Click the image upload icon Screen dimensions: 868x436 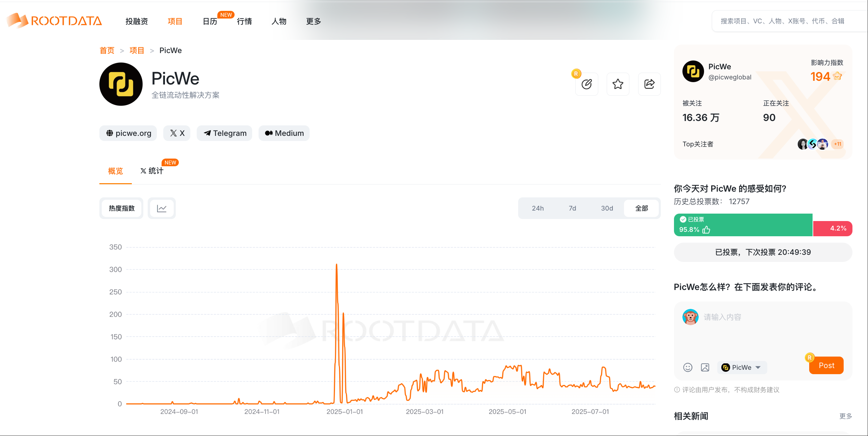(705, 367)
